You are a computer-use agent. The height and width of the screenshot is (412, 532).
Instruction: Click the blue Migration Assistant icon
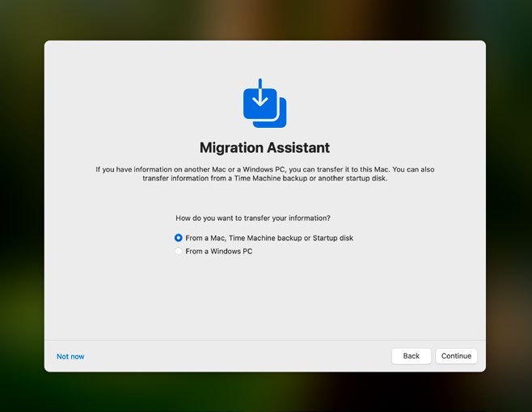pos(264,104)
